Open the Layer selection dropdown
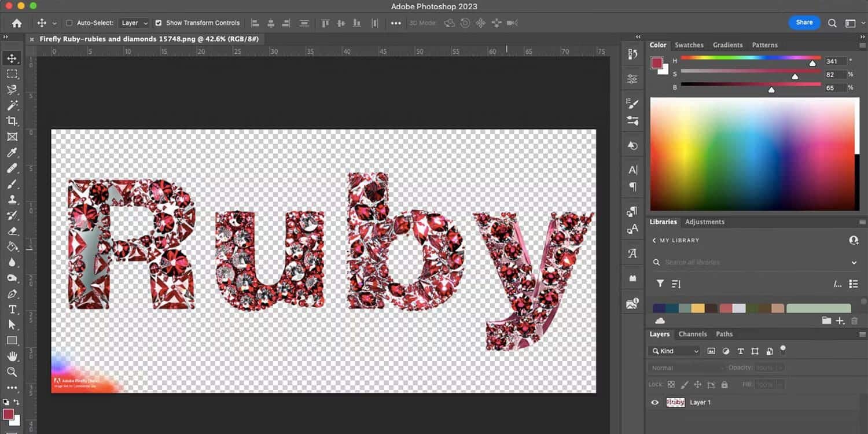This screenshot has width=868, height=434. click(134, 23)
